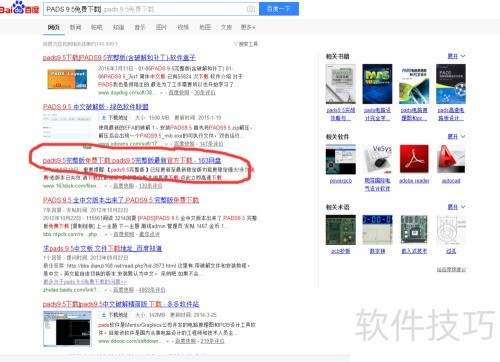Open 'pads9.5中文破解精简版 下载 - 多多软件站'

(x=121, y=304)
